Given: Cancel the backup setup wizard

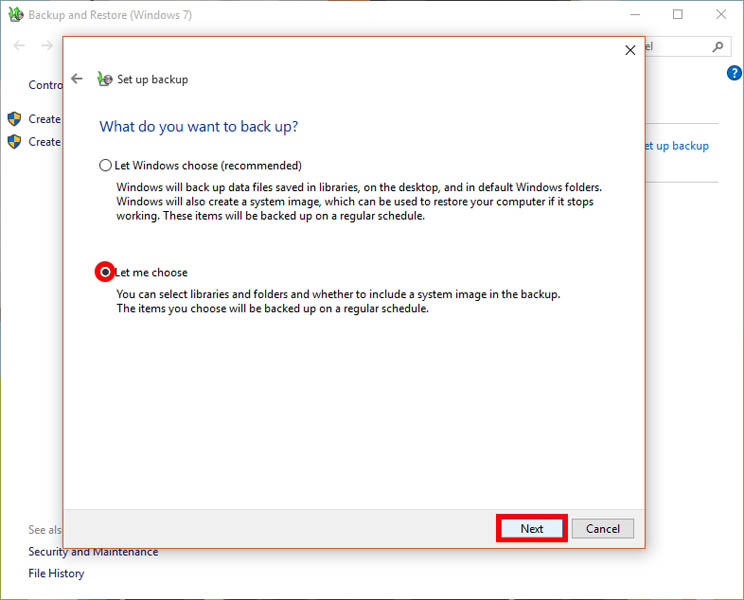Looking at the screenshot, I should pyautogui.click(x=603, y=529).
